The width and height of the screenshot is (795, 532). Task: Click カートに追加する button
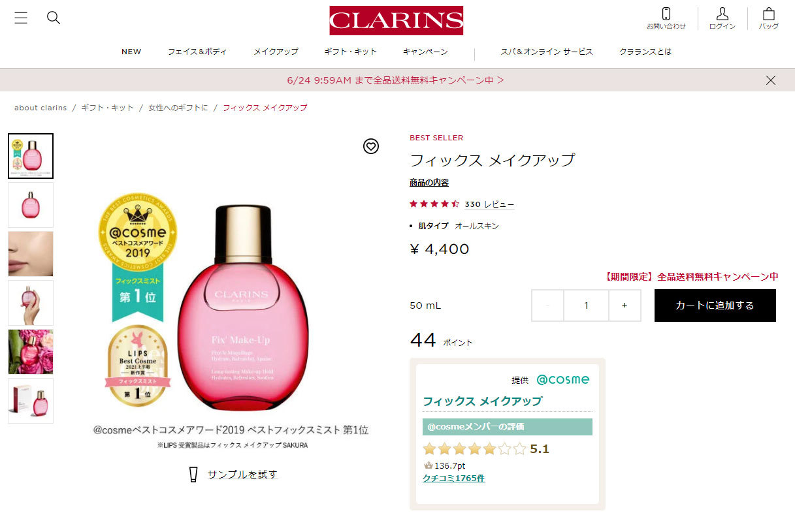tap(715, 305)
